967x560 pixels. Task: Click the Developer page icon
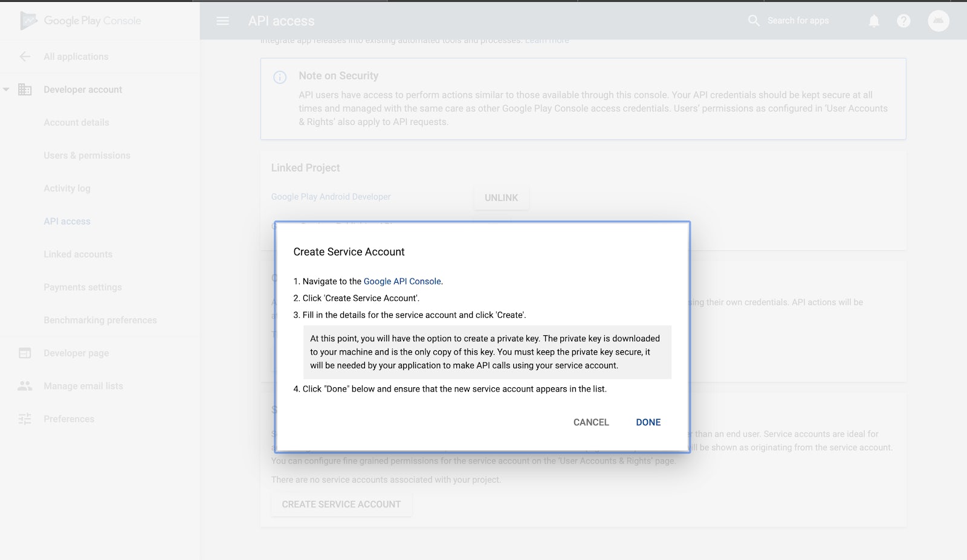[25, 353]
